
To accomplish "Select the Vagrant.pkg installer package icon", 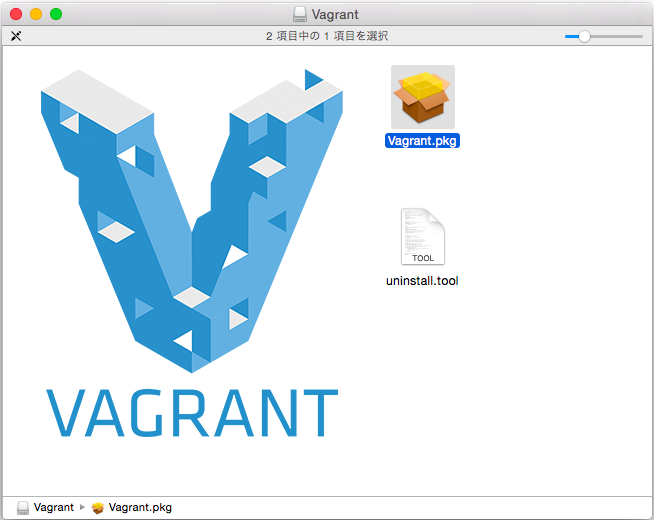I will [423, 97].
